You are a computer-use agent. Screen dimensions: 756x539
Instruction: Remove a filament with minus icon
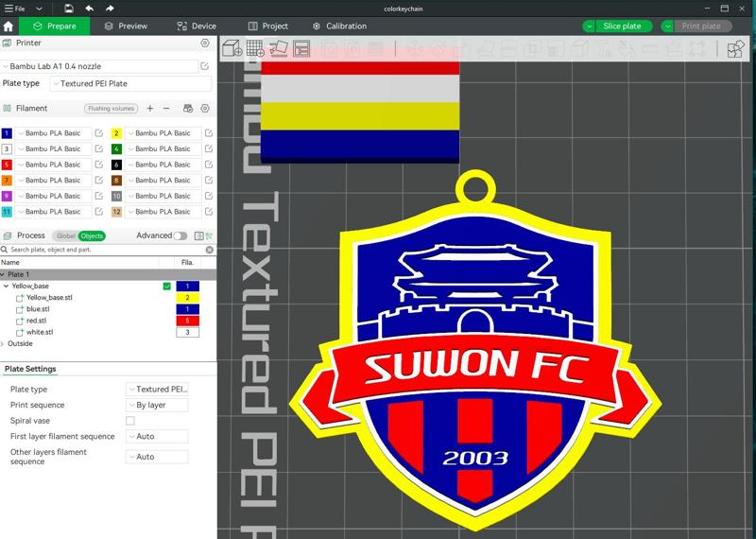[x=166, y=109]
